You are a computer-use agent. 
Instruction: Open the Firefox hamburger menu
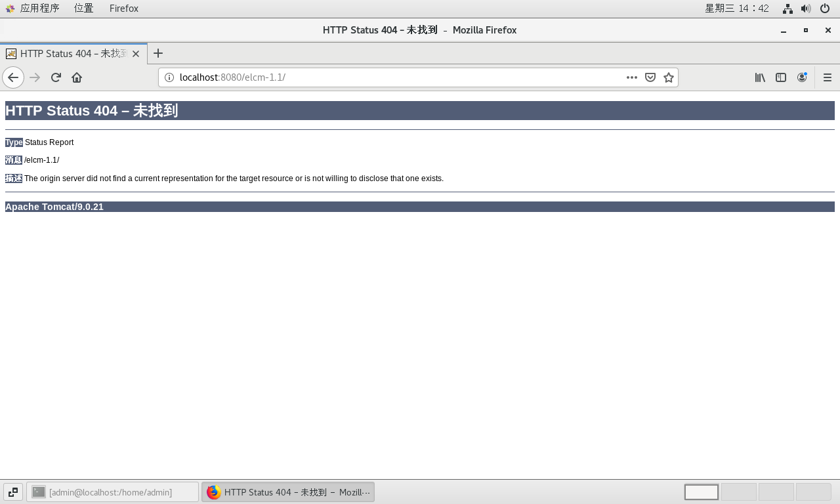[x=828, y=77]
